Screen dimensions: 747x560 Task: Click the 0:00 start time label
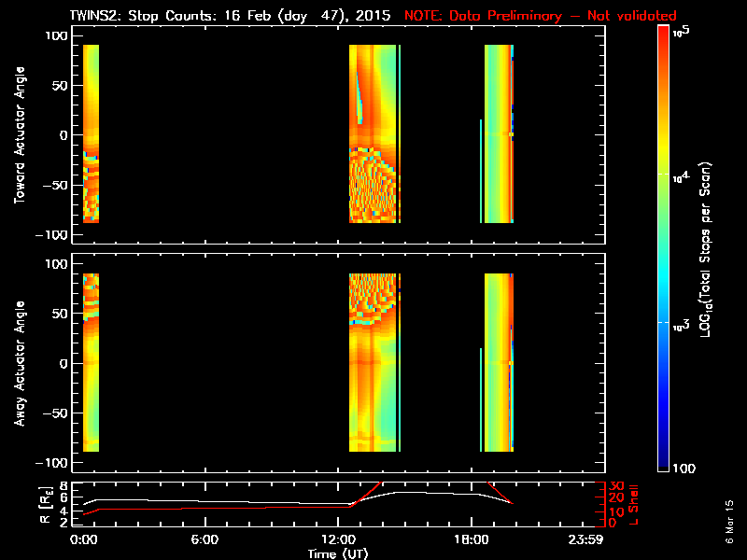click(x=84, y=540)
